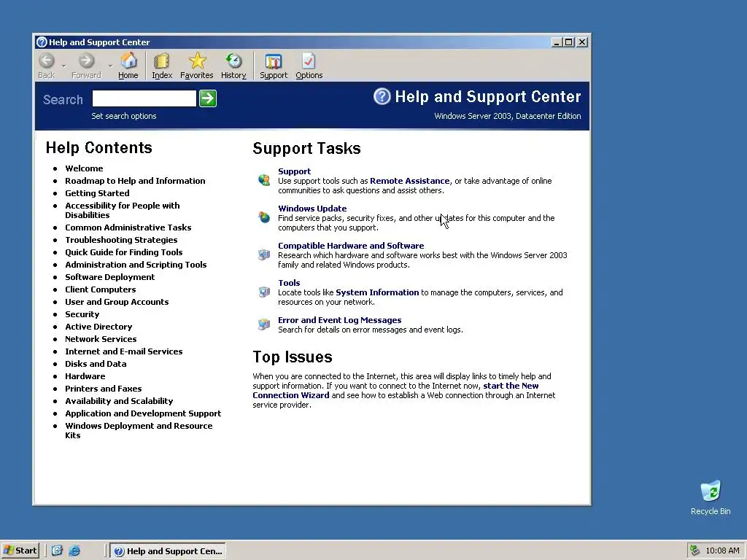Click the Start button
The height and width of the screenshot is (560, 747).
[20, 551]
